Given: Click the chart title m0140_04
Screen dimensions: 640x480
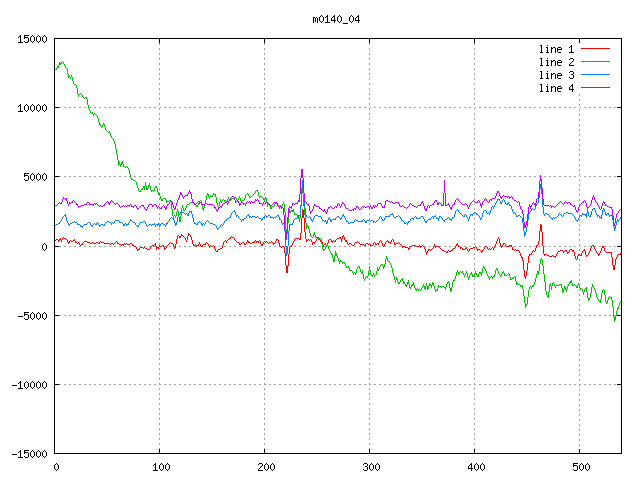Looking at the screenshot, I should 338,19.
